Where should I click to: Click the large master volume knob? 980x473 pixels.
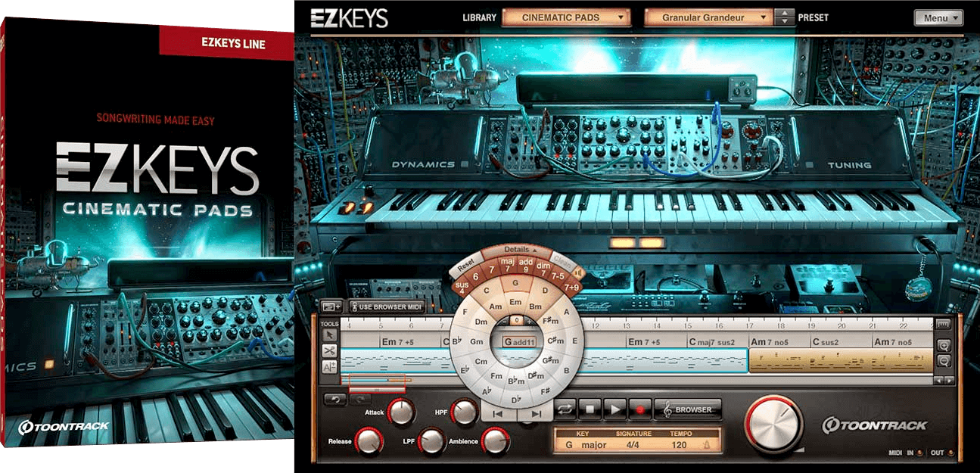tap(773, 423)
